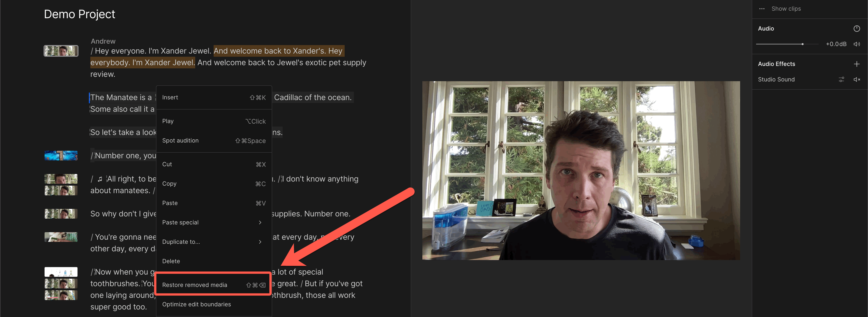Click the Andrew speaker label
Image resolution: width=868 pixels, height=317 pixels.
(103, 41)
